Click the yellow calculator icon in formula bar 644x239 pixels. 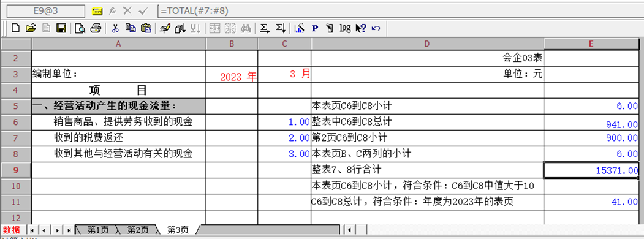click(x=97, y=11)
